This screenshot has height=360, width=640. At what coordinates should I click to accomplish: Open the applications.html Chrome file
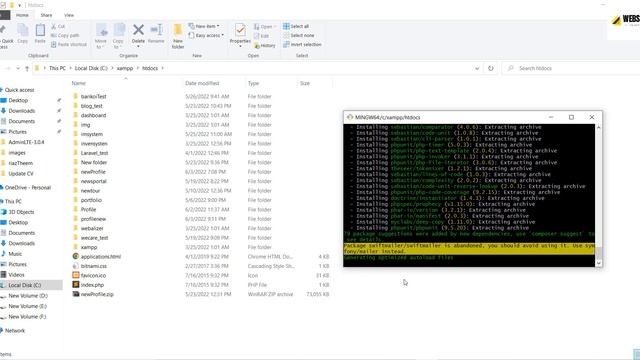tap(100, 257)
